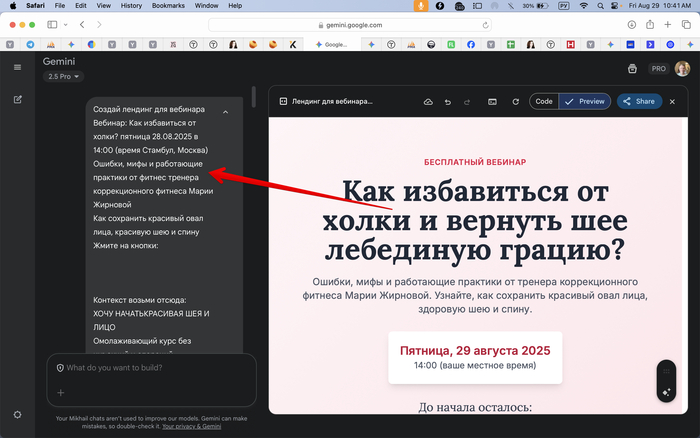Close the canvas panel with the X
The width and height of the screenshot is (700, 438).
[672, 101]
